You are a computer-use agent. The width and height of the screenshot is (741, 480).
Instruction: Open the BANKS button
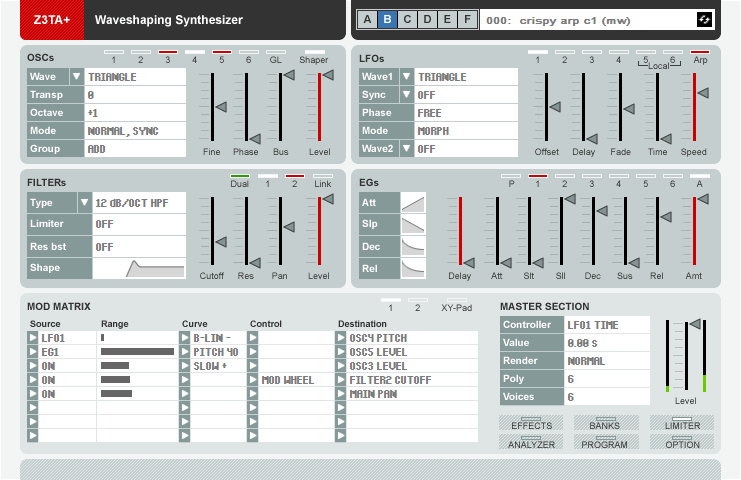[x=606, y=423]
